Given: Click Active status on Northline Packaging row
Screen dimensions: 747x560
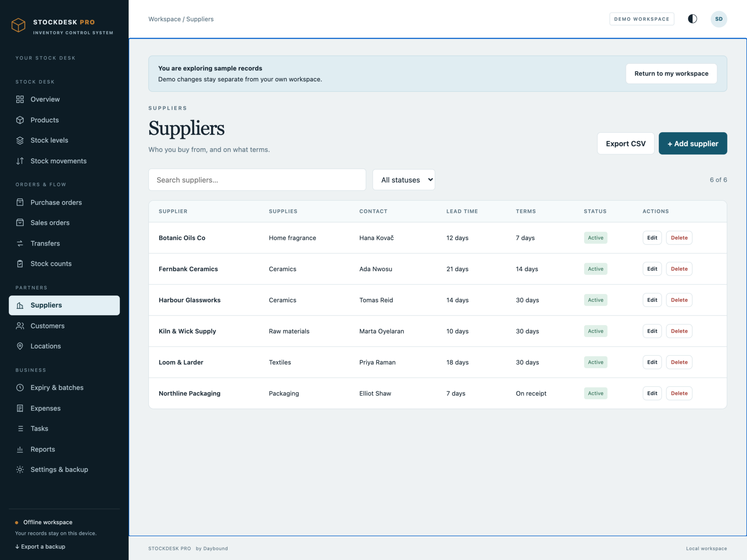Looking at the screenshot, I should click(595, 393).
